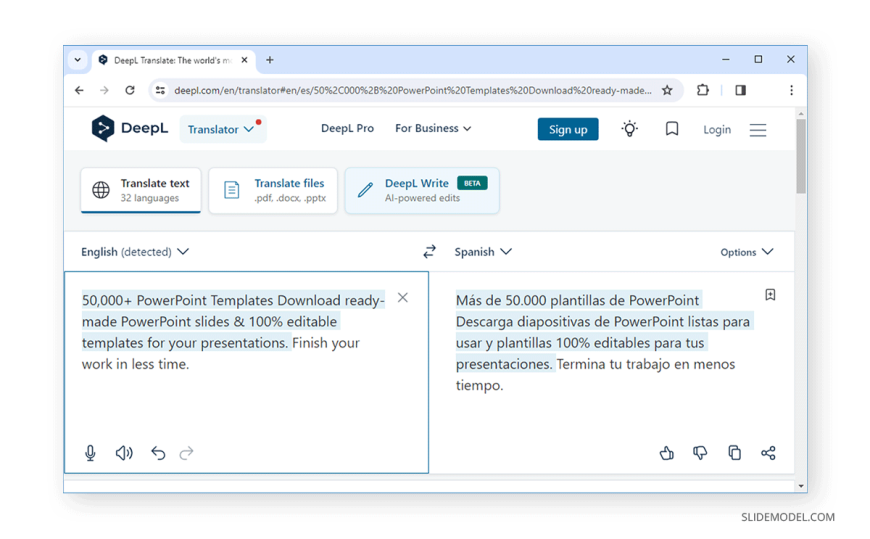Select the Translate text tab
The image size is (870, 539).
click(x=140, y=190)
